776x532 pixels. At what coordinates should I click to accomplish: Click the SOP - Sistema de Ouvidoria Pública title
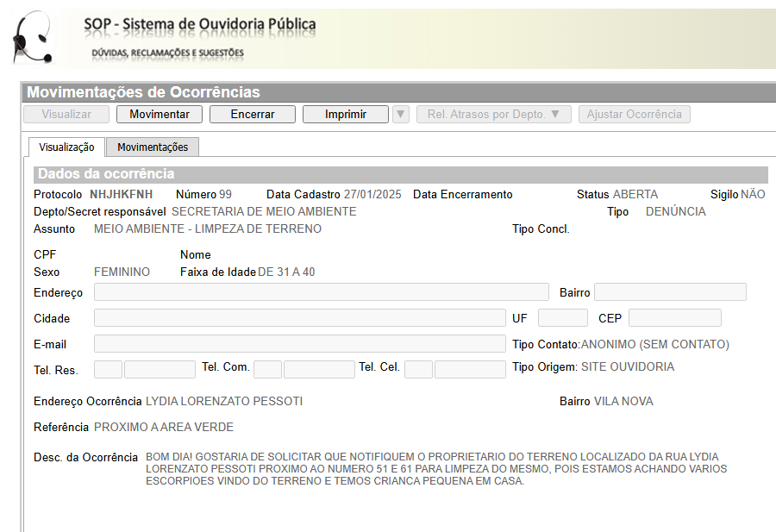point(200,25)
